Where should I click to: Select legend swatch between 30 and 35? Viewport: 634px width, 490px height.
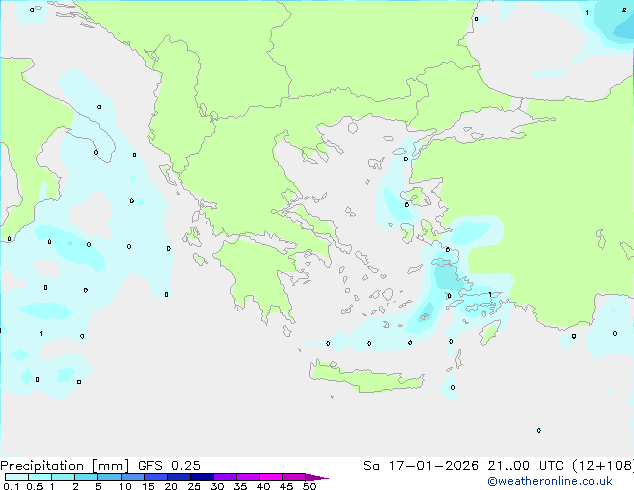[225, 477]
